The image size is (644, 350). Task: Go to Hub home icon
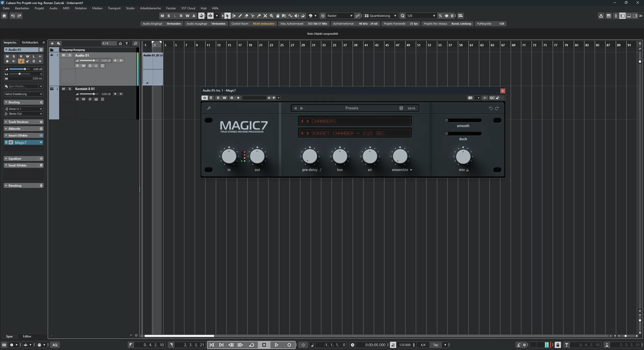click(4, 16)
